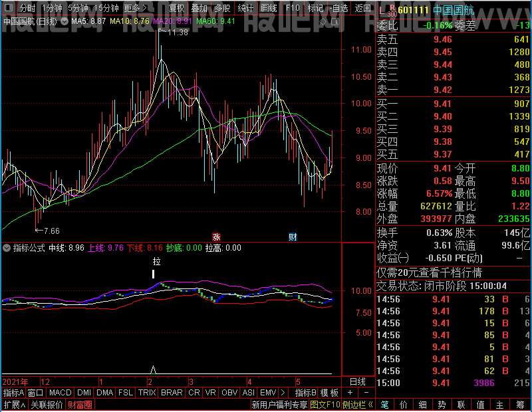Switch indicator to CR
Screen dimensions: 532x412
point(194,393)
